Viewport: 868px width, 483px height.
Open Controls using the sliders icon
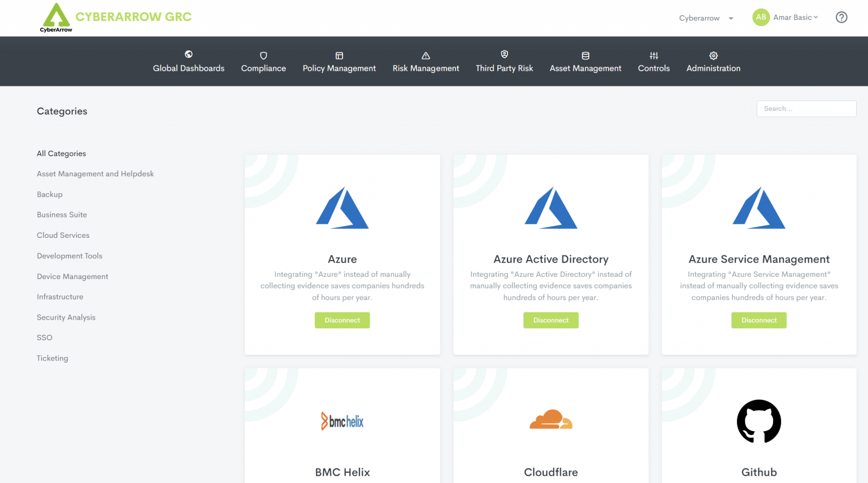pos(653,55)
